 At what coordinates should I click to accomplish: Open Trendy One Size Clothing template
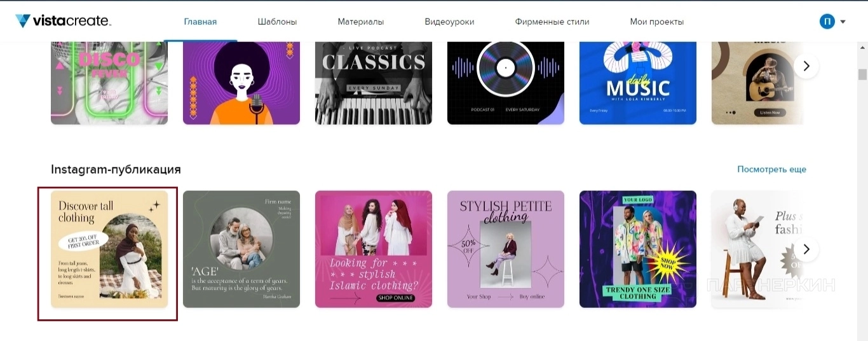click(x=638, y=249)
